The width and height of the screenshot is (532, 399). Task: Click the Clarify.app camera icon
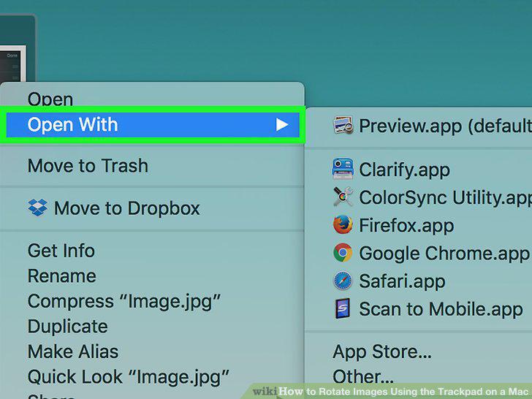(x=343, y=169)
